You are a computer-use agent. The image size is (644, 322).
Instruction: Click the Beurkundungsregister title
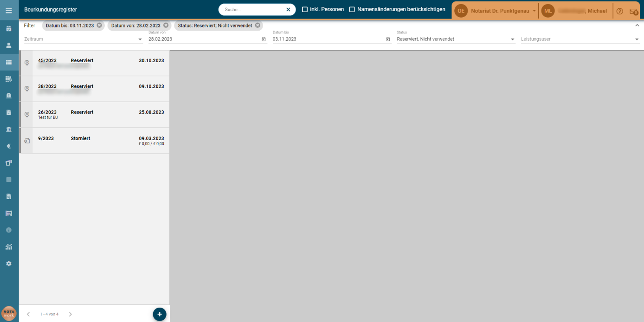[51, 9]
